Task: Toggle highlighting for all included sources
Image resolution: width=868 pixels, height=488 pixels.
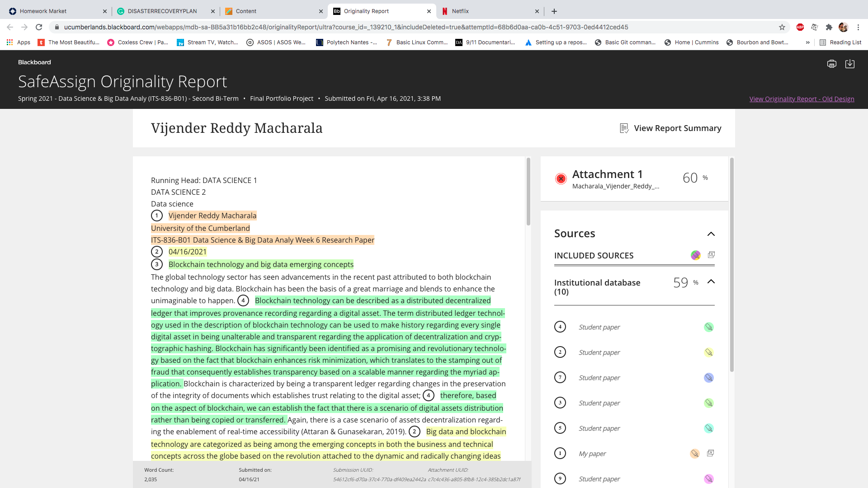Action: pyautogui.click(x=695, y=255)
